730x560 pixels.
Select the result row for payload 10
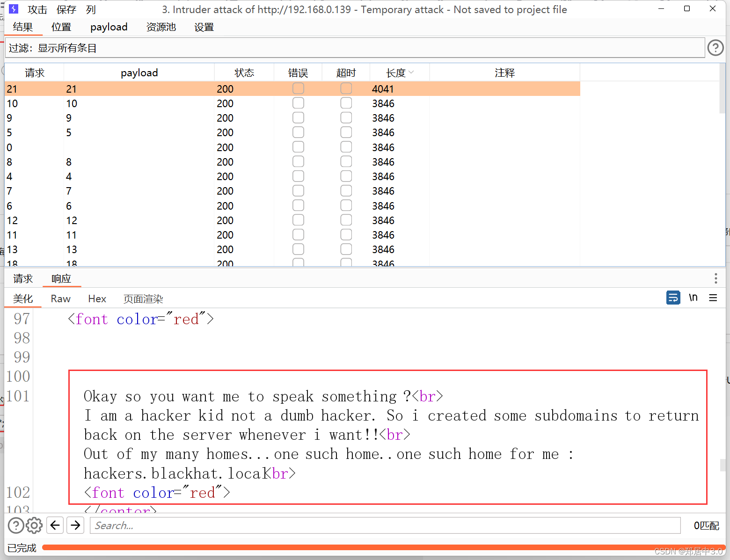(x=292, y=103)
